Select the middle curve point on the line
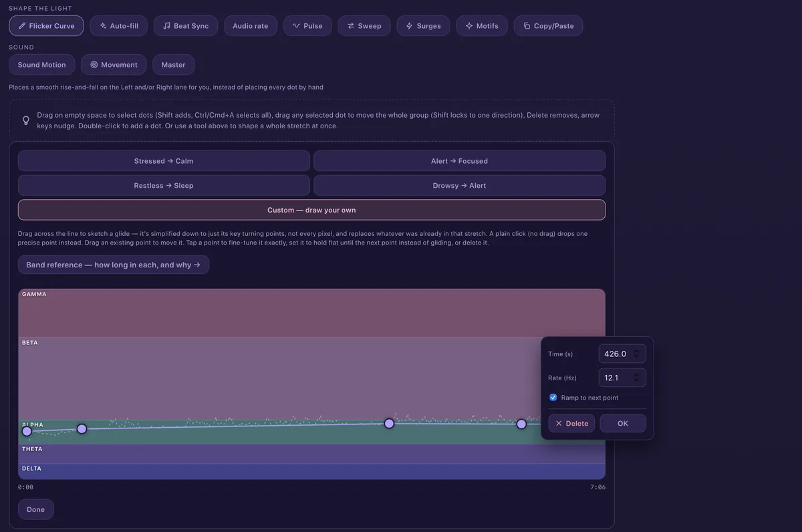Image resolution: width=802 pixels, height=532 pixels. (389, 423)
